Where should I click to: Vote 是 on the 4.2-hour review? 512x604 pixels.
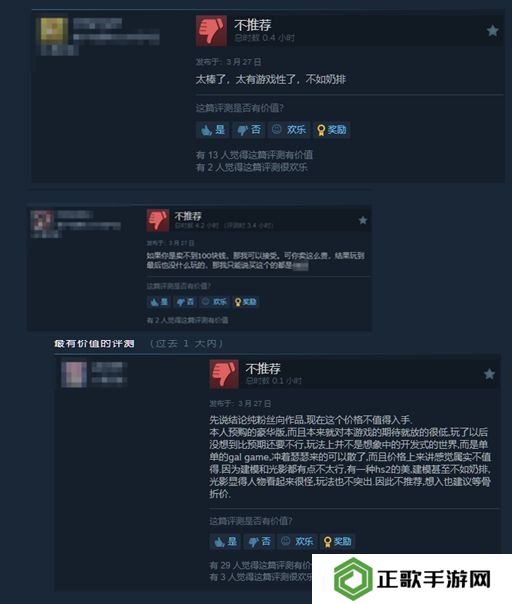click(159, 302)
